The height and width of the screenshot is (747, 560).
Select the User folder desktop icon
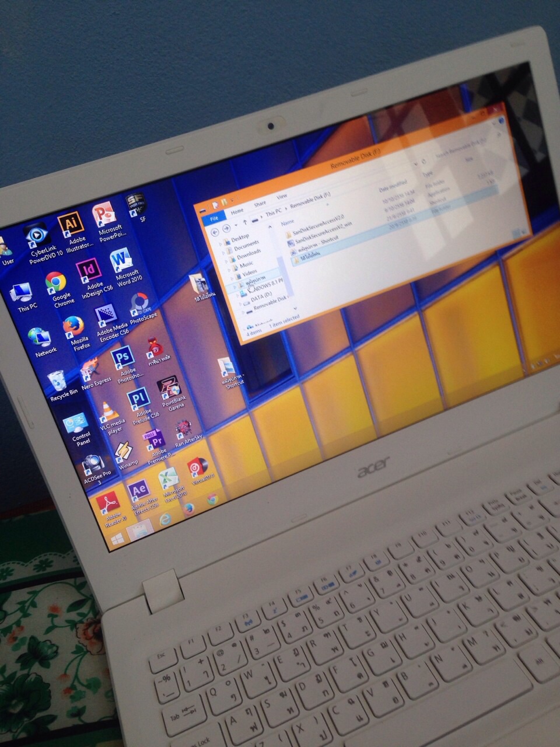pos(6,252)
